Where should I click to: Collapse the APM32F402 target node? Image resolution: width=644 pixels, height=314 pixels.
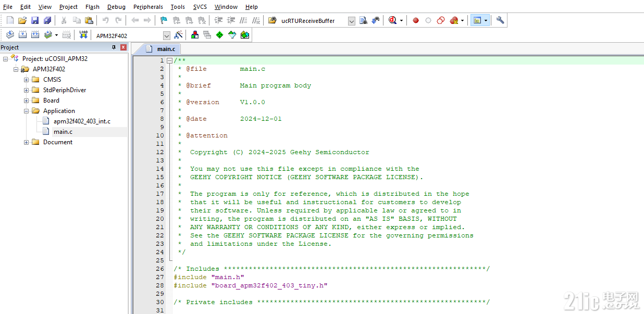(x=16, y=69)
